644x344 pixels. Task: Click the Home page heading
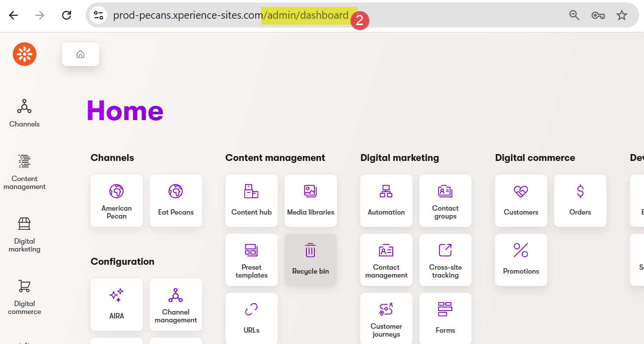125,110
